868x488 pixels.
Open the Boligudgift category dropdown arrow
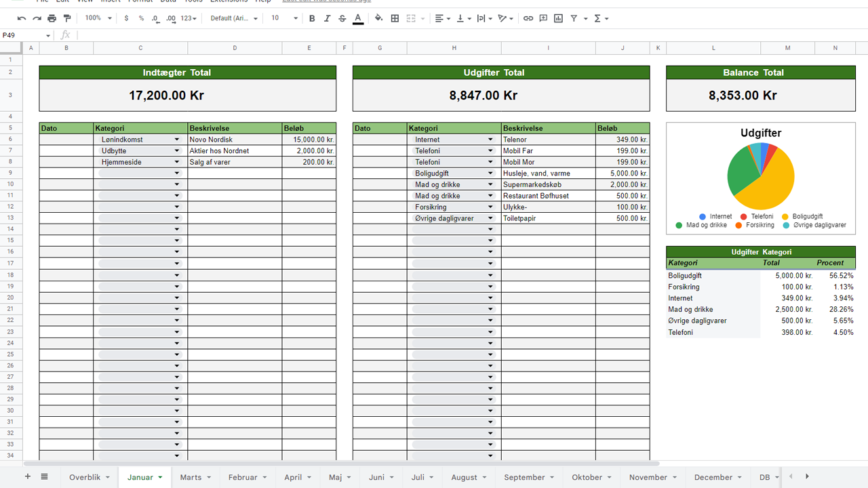pos(490,174)
